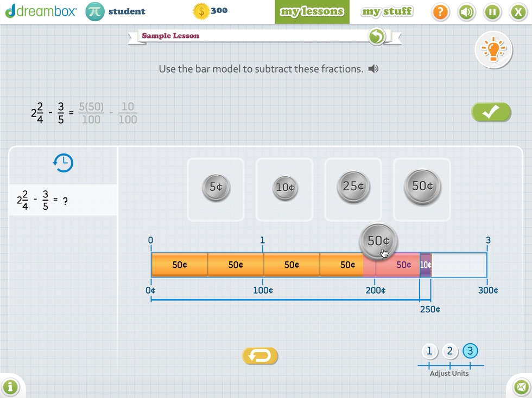Screen dimensions: 532x398
Task: Open the mail envelope icon
Action: (x=522, y=387)
